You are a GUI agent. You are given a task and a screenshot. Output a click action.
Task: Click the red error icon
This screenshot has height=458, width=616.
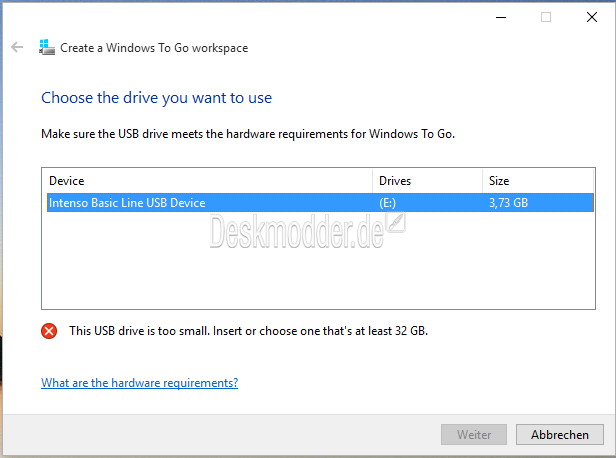tap(49, 331)
